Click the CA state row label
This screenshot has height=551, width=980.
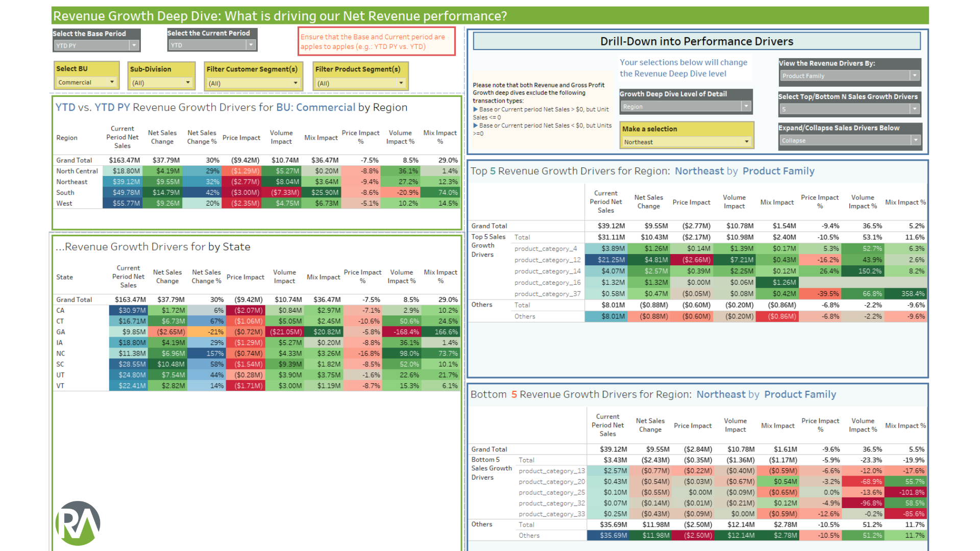(x=60, y=310)
